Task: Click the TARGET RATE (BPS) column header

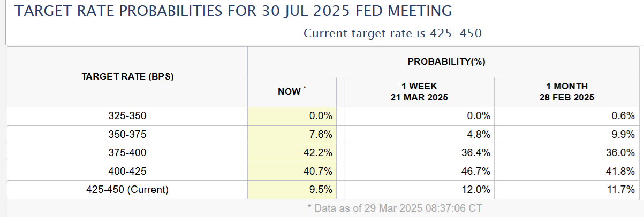Action: 127,76
